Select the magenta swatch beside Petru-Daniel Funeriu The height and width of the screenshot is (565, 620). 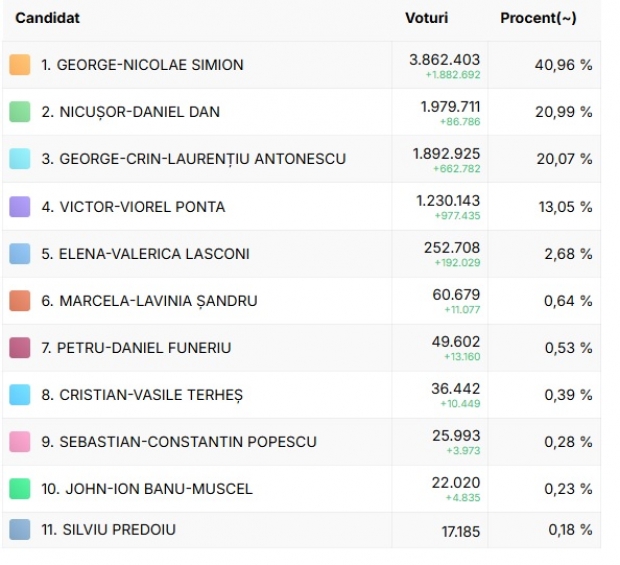coord(20,348)
